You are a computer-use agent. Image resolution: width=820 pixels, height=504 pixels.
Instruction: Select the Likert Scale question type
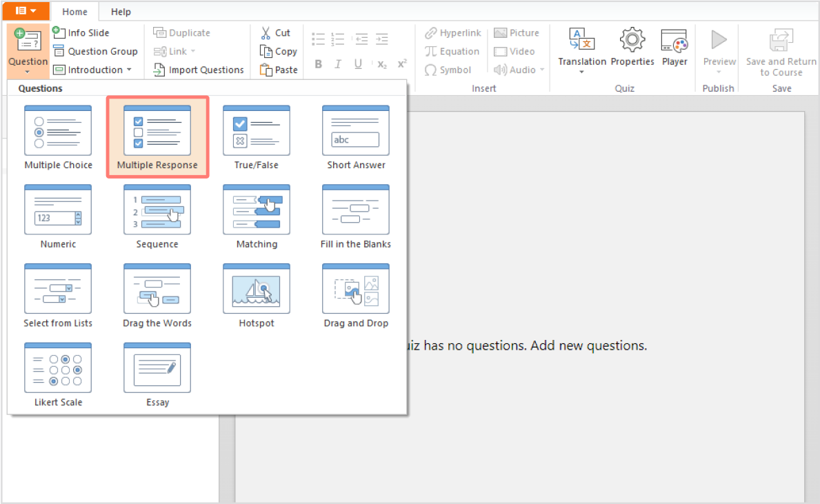[x=58, y=374]
